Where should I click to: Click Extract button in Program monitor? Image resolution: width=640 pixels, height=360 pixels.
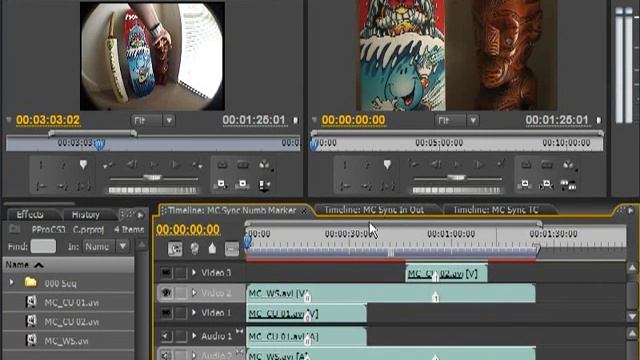click(x=547, y=184)
